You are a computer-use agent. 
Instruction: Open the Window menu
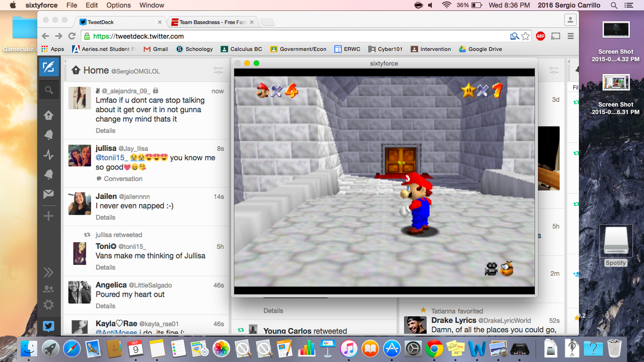point(152,5)
